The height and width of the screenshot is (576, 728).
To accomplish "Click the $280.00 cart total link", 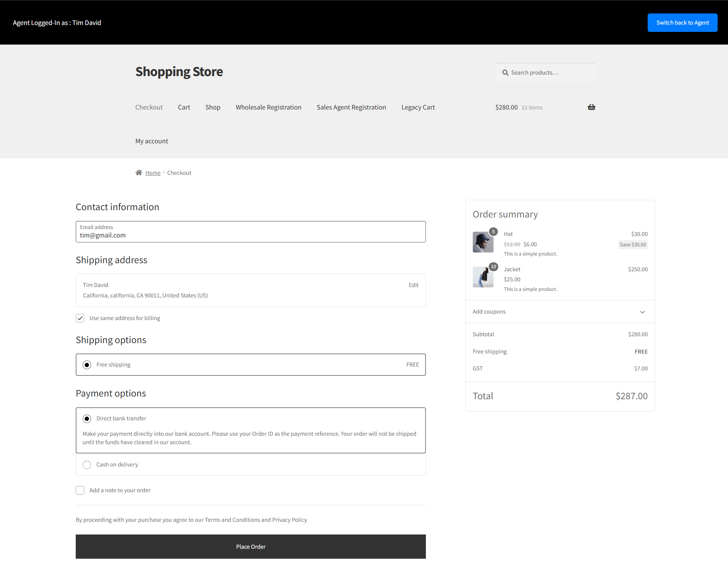I will tap(506, 107).
